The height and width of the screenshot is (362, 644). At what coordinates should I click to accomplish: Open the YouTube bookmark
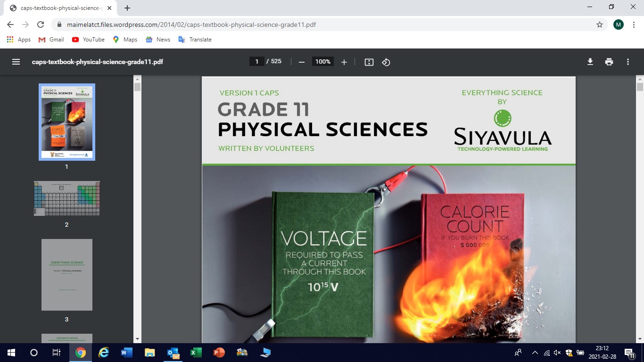pos(88,40)
